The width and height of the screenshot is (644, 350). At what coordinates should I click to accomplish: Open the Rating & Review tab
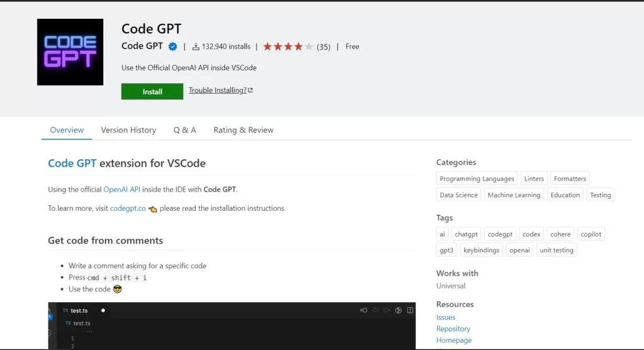(x=243, y=130)
